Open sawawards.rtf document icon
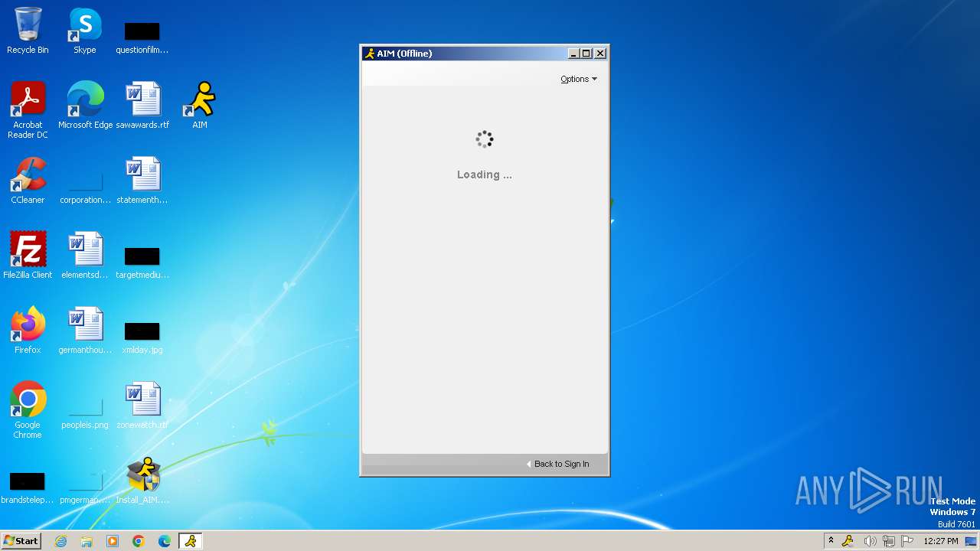This screenshot has width=980, height=551. 142,106
